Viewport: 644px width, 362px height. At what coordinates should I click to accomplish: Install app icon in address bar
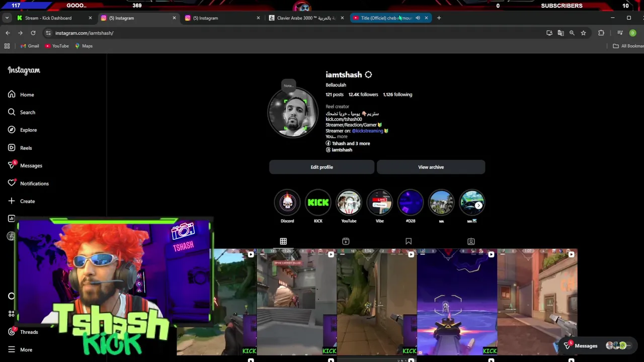(x=549, y=33)
